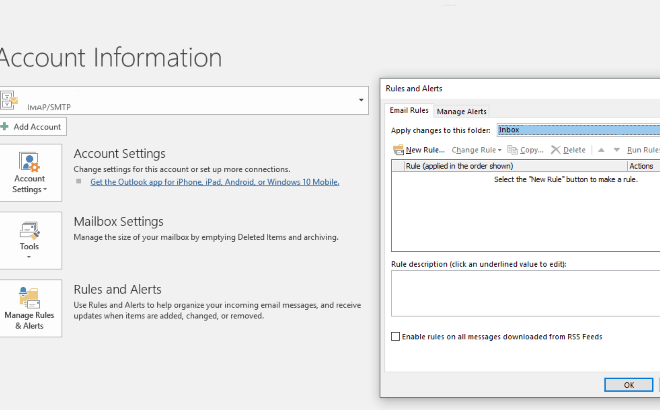
Task: Click the New Rule envelope icon
Action: click(398, 150)
